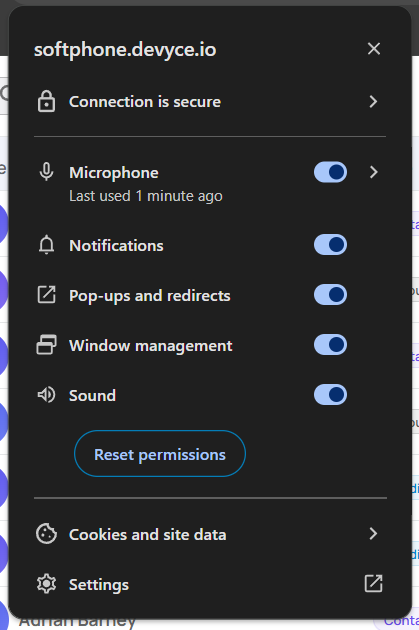This screenshot has height=630, width=419.
Task: Click the Window management icon
Action: [x=46, y=345]
